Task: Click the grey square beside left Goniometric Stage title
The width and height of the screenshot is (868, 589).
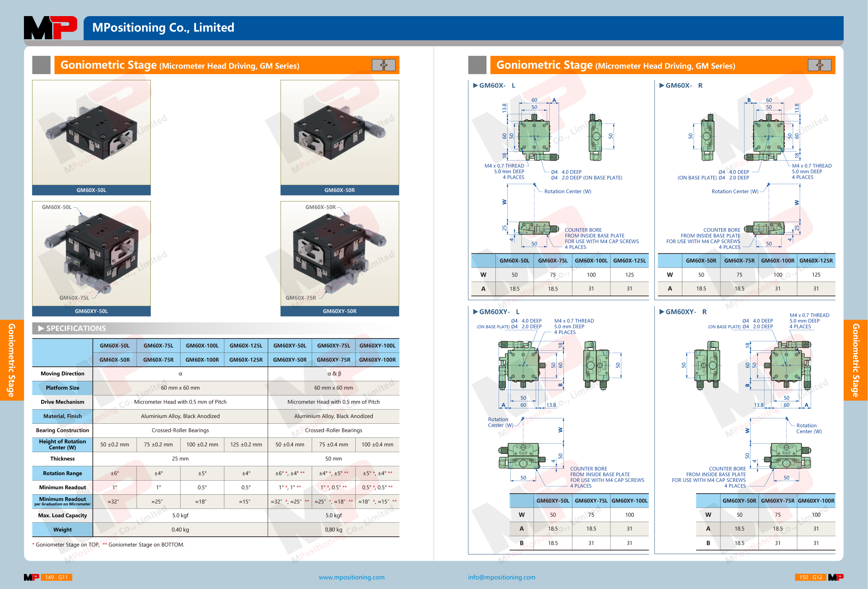Action: (41, 65)
